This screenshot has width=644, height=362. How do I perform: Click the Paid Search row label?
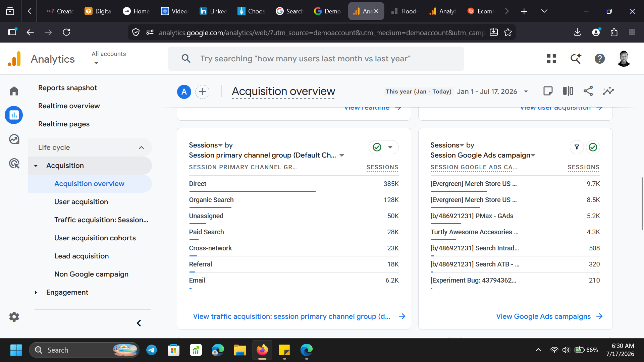click(x=206, y=232)
